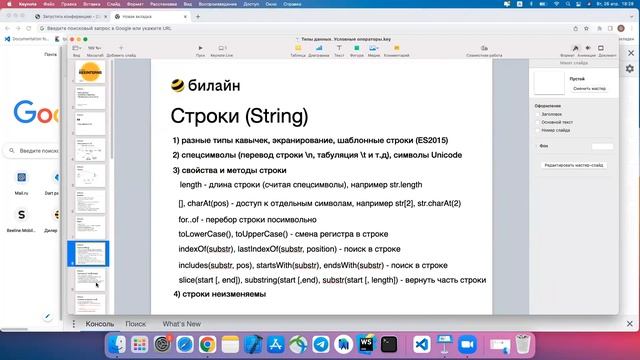The width and height of the screenshot is (640, 360).
Task: Open DevTools drawer three-dot menu
Action: click(x=73, y=324)
